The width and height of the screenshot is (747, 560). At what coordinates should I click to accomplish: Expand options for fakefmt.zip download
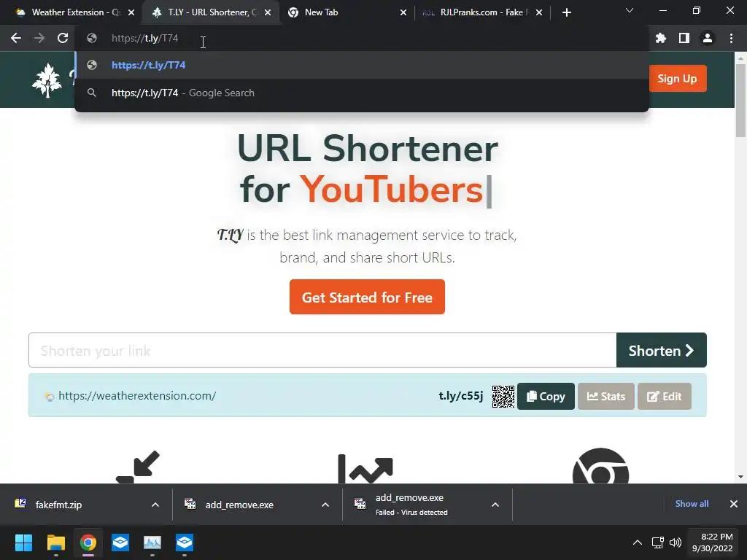155,505
